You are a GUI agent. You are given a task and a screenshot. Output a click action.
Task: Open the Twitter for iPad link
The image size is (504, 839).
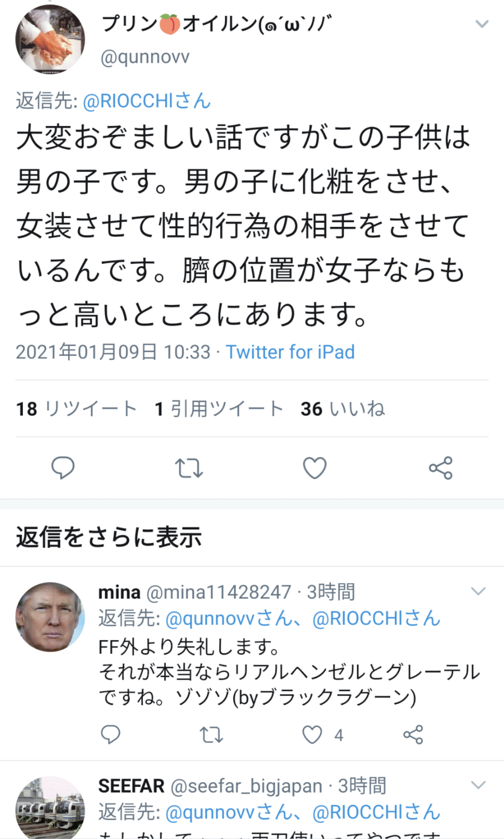point(290,352)
